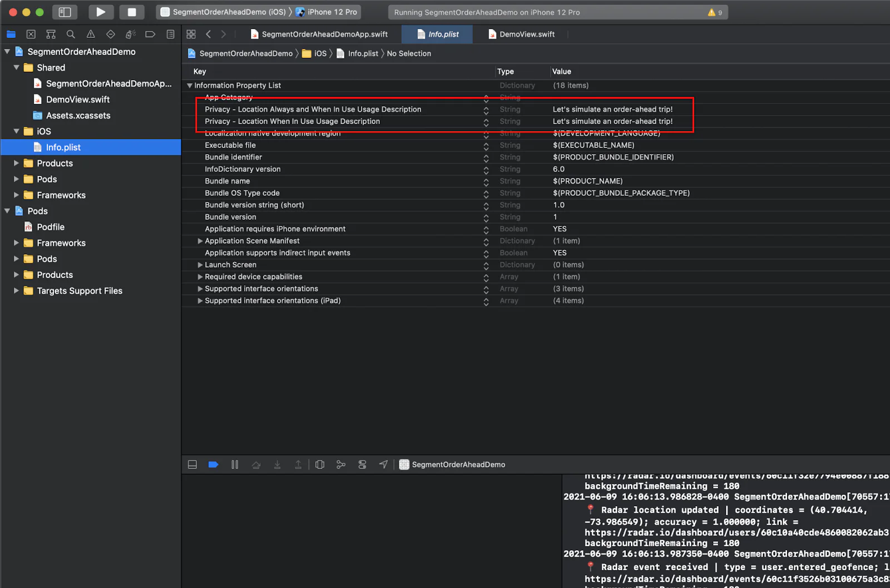Viewport: 890px width, 588px height.
Task: Toggle breakpoints activation in debug bar
Action: pyautogui.click(x=213, y=465)
